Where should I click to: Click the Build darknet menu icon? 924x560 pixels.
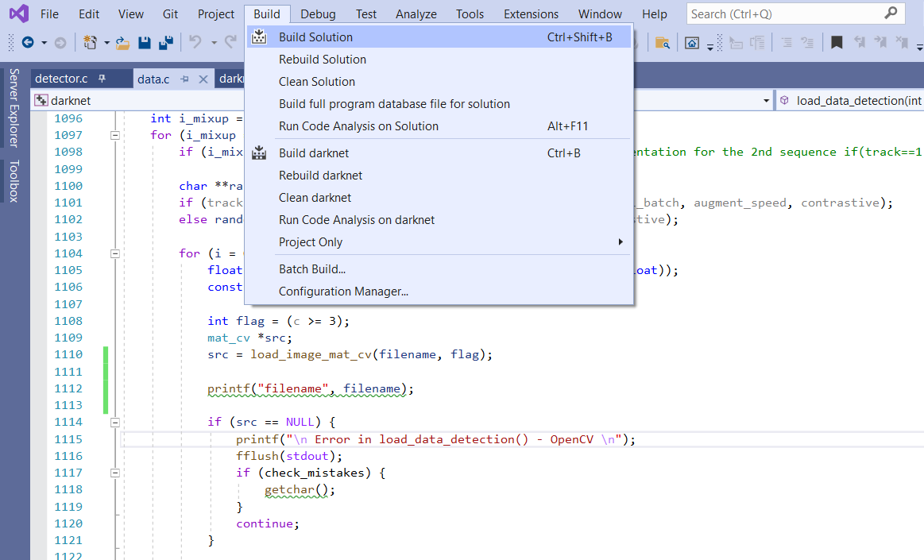(x=259, y=153)
